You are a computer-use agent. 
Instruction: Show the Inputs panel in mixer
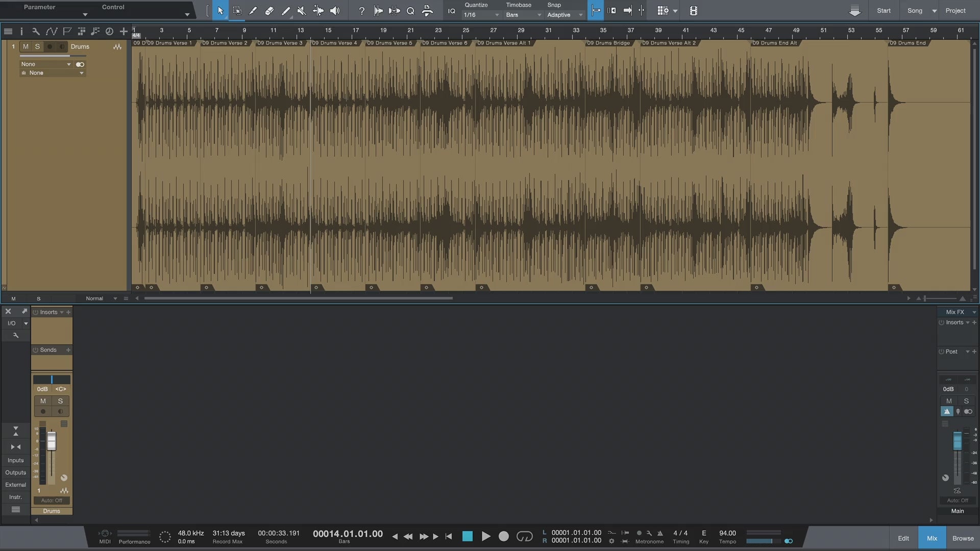pos(15,460)
